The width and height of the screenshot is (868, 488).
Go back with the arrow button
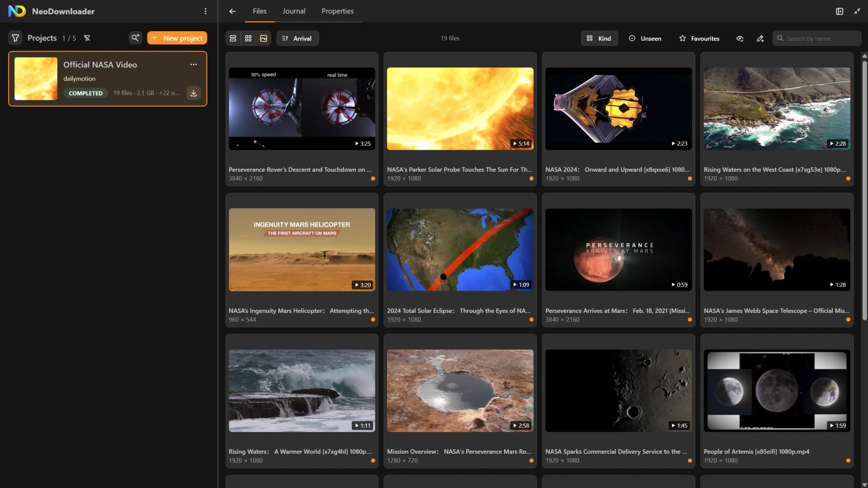(x=232, y=11)
